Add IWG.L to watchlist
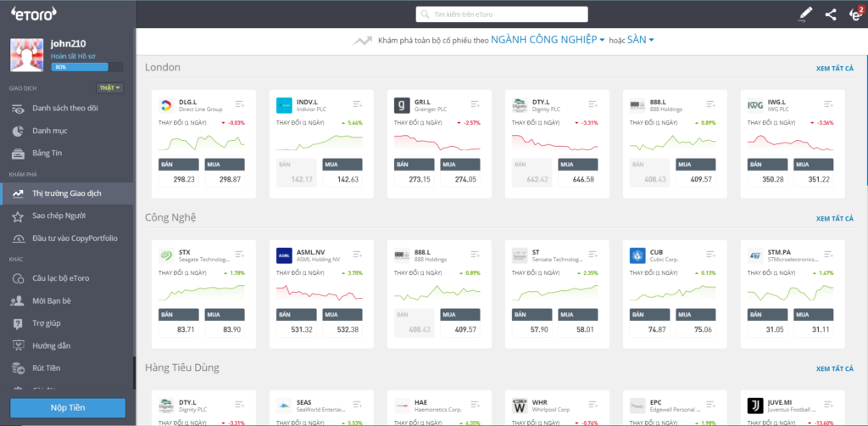This screenshot has width=868, height=426. point(829,104)
